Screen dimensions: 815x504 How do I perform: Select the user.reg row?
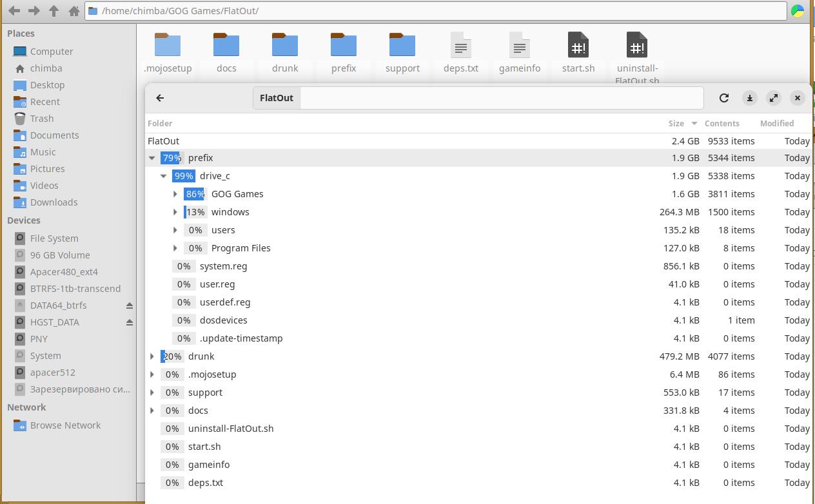478,284
